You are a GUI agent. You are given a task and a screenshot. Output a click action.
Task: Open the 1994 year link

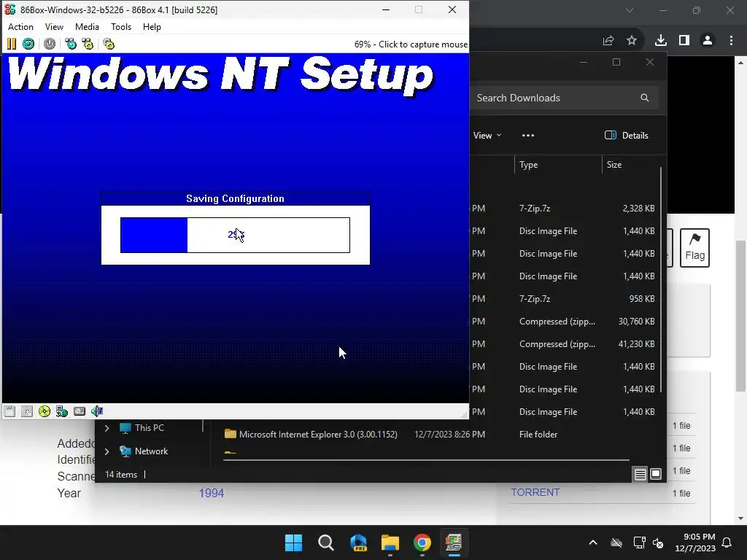212,494
